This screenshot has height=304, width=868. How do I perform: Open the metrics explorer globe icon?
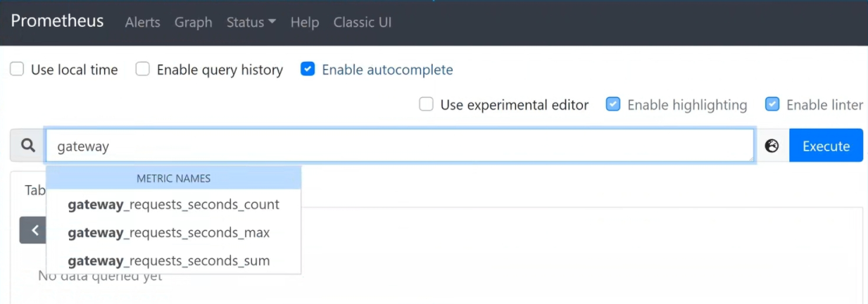point(772,146)
